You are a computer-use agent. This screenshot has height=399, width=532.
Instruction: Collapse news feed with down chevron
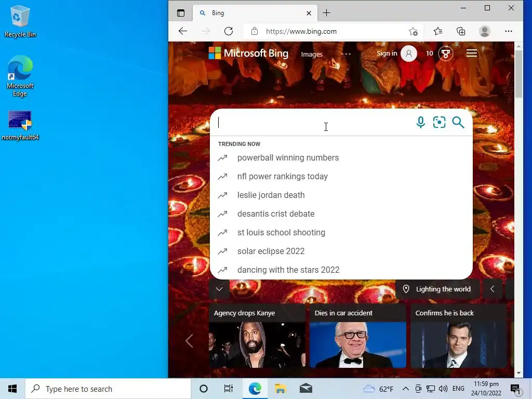pyautogui.click(x=219, y=289)
